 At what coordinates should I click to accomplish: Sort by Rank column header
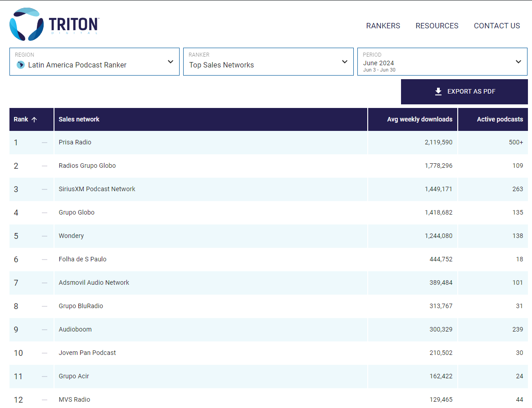click(31, 119)
